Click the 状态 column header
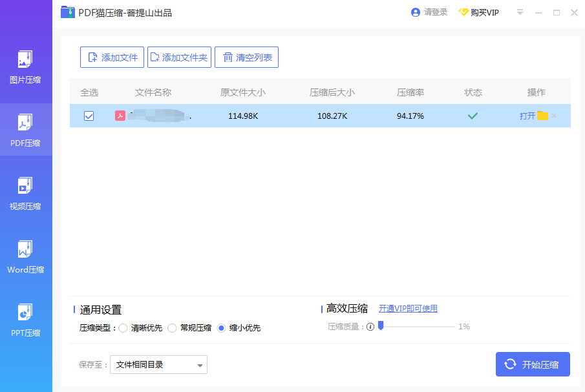 [x=473, y=92]
